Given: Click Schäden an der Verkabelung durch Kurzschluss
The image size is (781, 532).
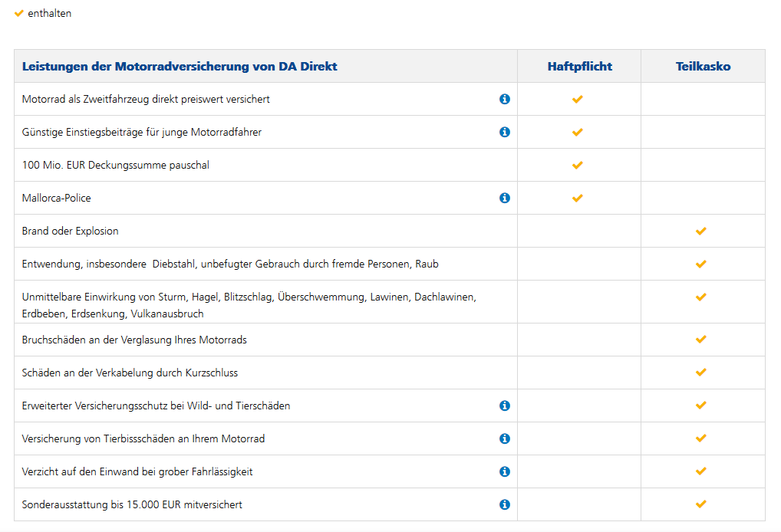Looking at the screenshot, I should point(130,373).
